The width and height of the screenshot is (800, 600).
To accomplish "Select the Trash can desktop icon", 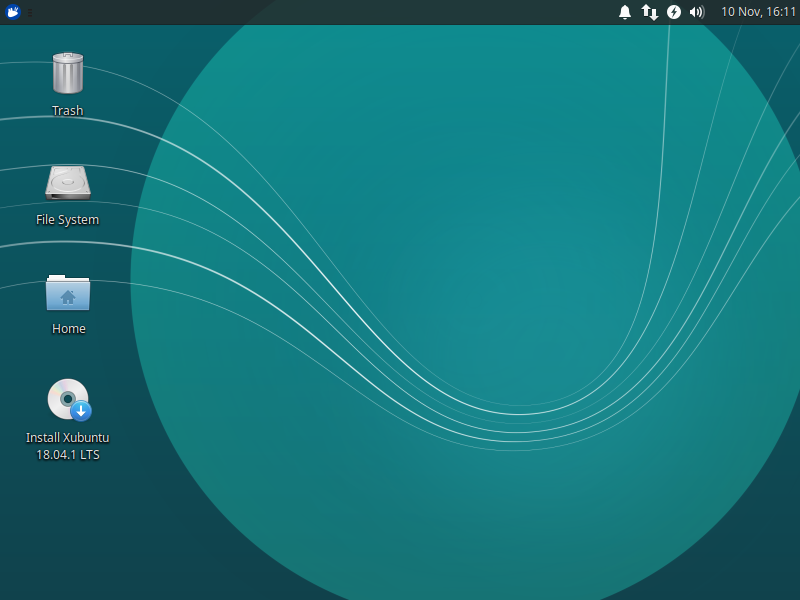I will (x=68, y=73).
